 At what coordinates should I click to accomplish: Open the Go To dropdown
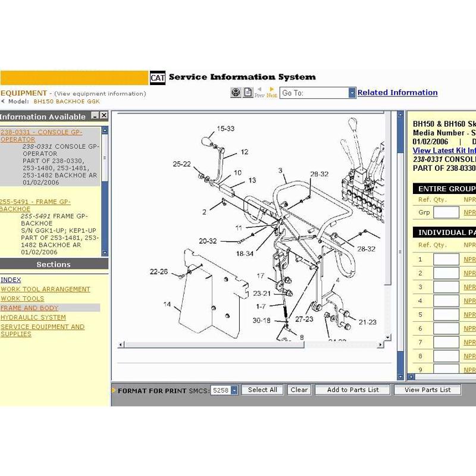point(352,93)
